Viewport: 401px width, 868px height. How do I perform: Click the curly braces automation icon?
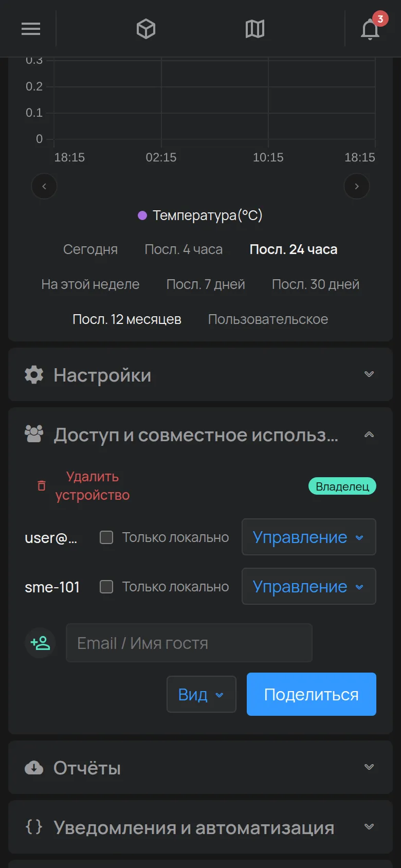click(34, 826)
